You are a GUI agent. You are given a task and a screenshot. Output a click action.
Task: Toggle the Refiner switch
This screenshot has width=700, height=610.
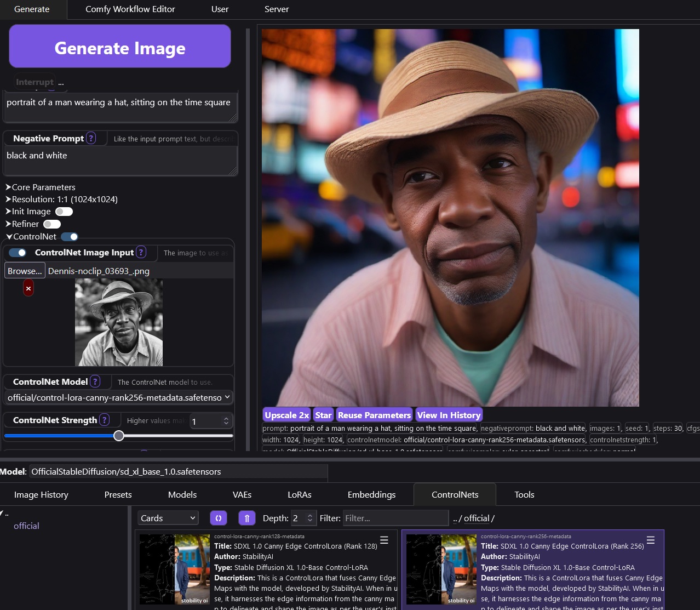pyautogui.click(x=52, y=224)
